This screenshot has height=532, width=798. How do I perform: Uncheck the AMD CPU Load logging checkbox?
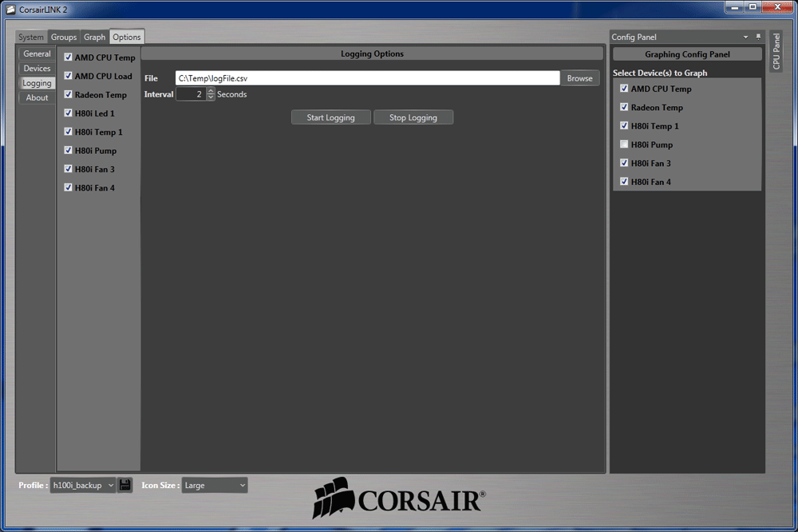coord(68,76)
